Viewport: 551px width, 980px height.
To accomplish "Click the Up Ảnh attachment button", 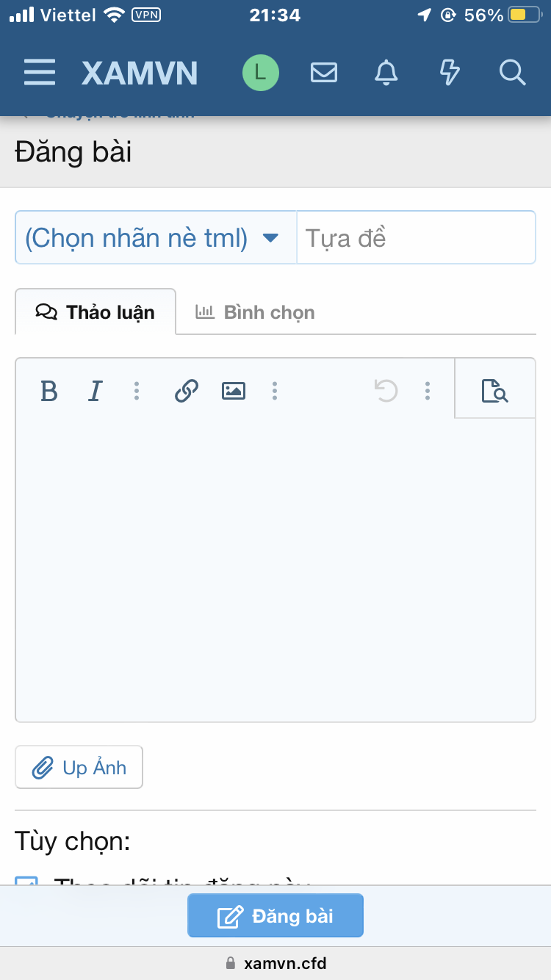I will [79, 768].
